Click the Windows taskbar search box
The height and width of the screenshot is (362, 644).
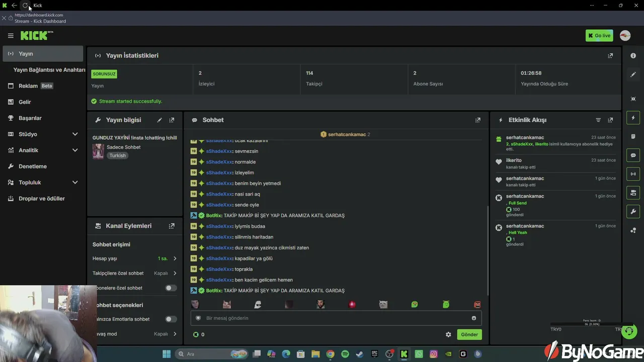(210, 354)
